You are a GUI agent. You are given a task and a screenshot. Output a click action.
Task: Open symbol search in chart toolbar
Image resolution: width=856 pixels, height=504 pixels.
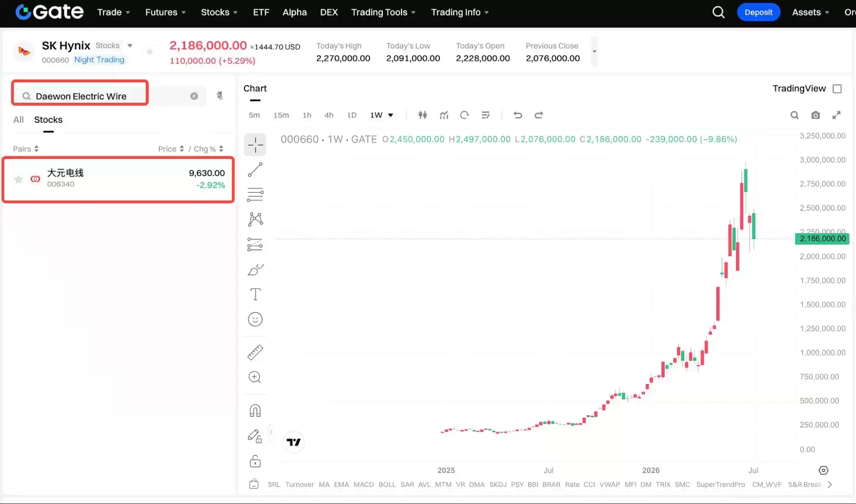pyautogui.click(x=794, y=115)
